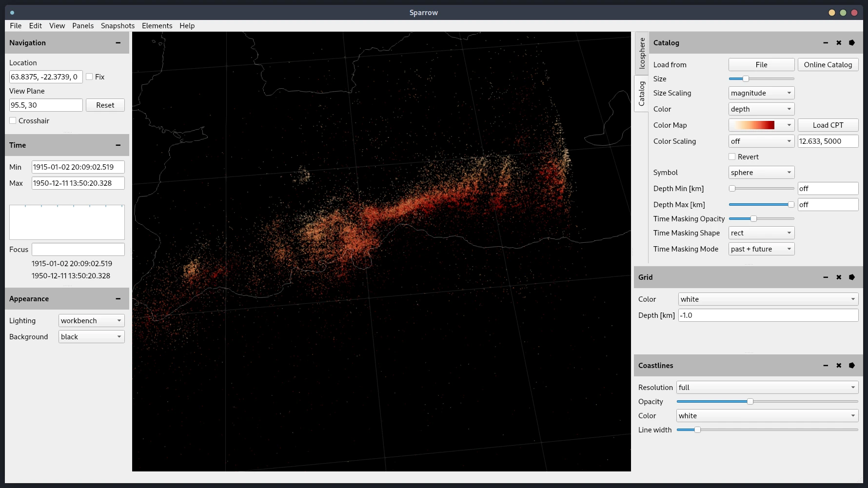Open the Symbol sphere dropdown

761,173
